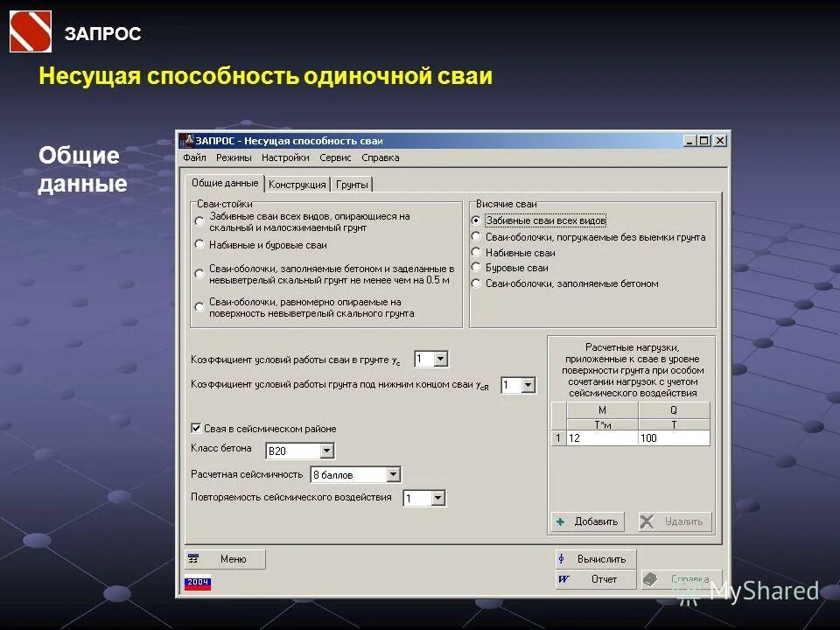The height and width of the screenshot is (630, 840).
Task: Click row header 1 in loads table
Action: click(558, 437)
